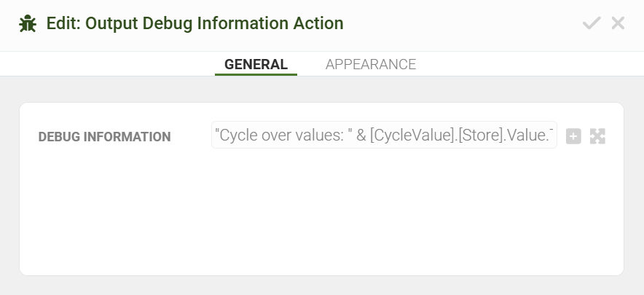
Task: Click the dialog title 'Edit: Output Debug Information Action'
Action: pyautogui.click(x=195, y=23)
